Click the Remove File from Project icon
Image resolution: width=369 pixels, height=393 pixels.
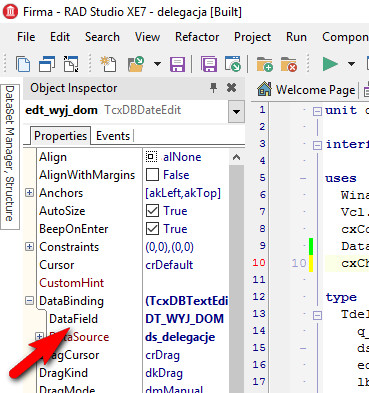[289, 64]
